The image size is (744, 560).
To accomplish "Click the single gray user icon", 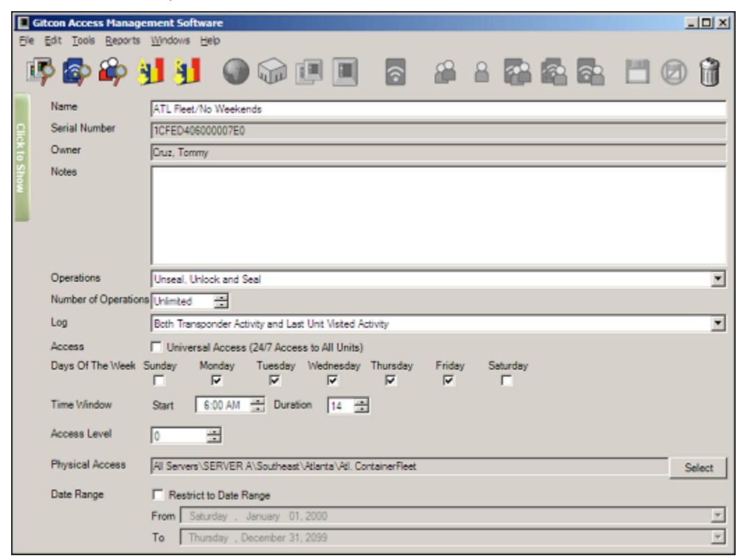I will coord(482,72).
